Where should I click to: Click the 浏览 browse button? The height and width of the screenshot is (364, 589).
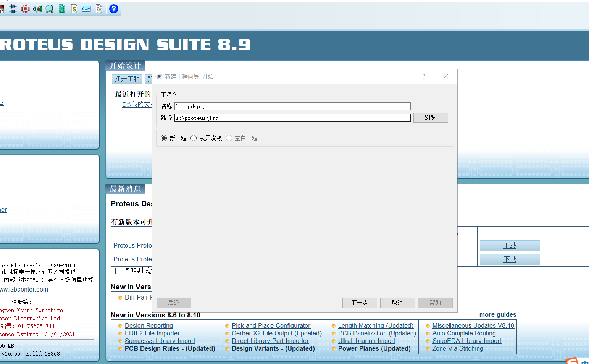431,118
